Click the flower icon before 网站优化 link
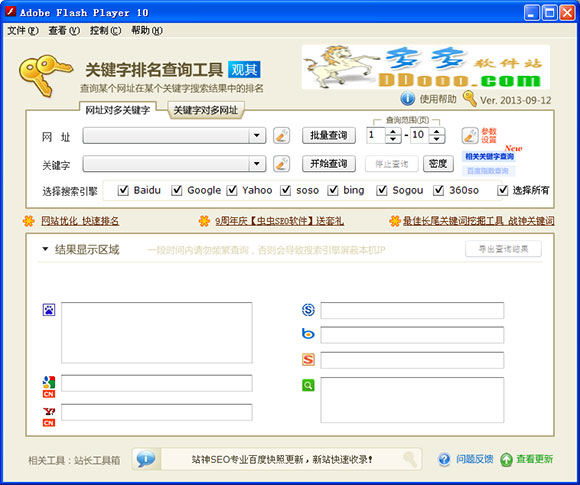Screen dimensions: 580x485 click(28, 221)
